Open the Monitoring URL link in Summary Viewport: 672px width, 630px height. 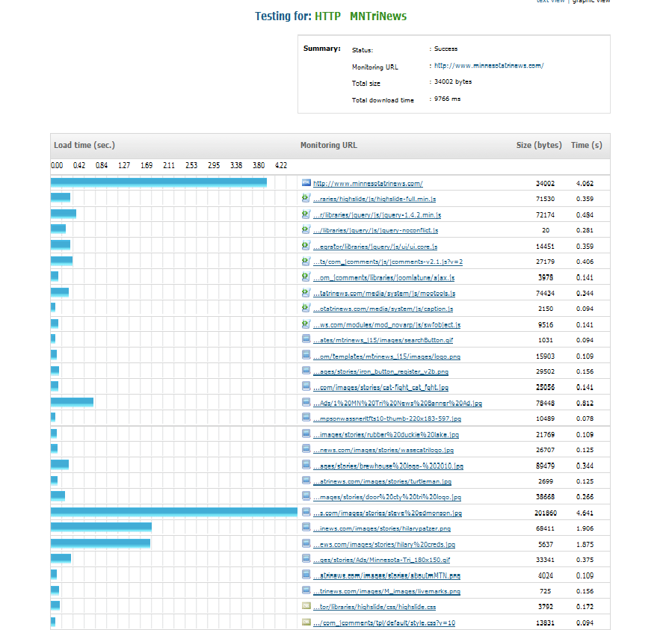488,66
